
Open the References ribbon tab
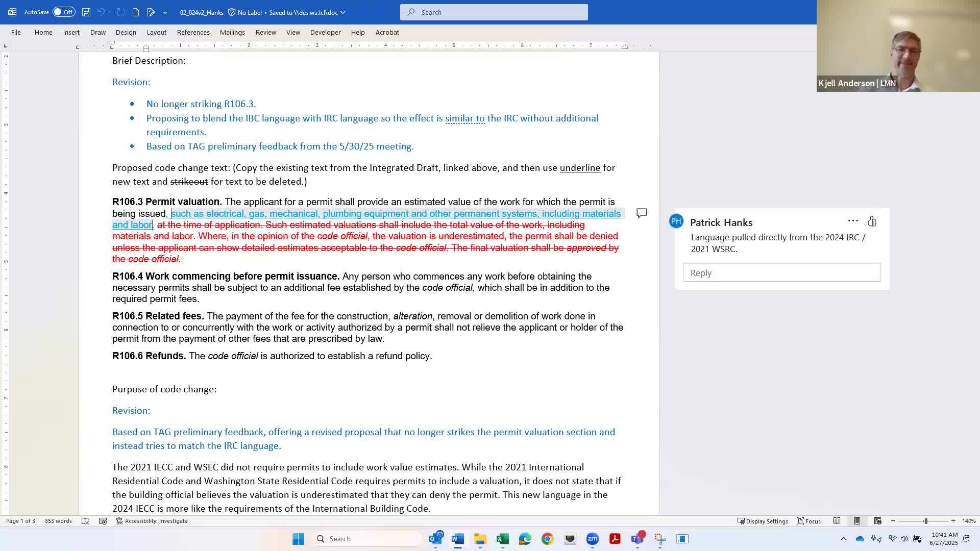(193, 32)
